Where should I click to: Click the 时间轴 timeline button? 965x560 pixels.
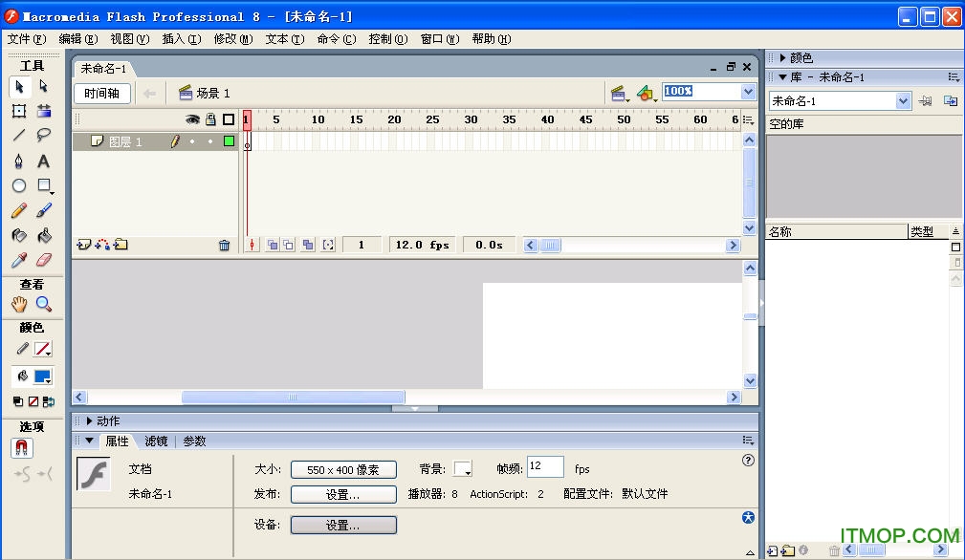101,94
